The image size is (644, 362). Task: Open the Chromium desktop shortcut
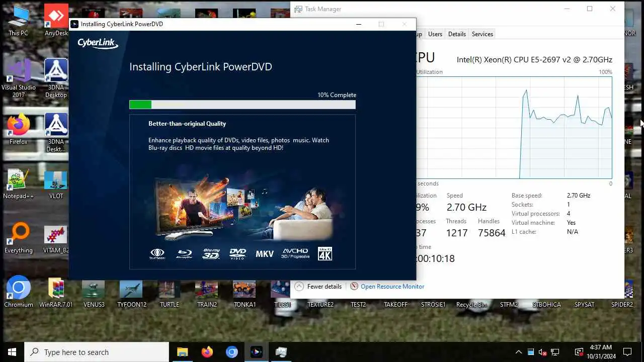[19, 292]
